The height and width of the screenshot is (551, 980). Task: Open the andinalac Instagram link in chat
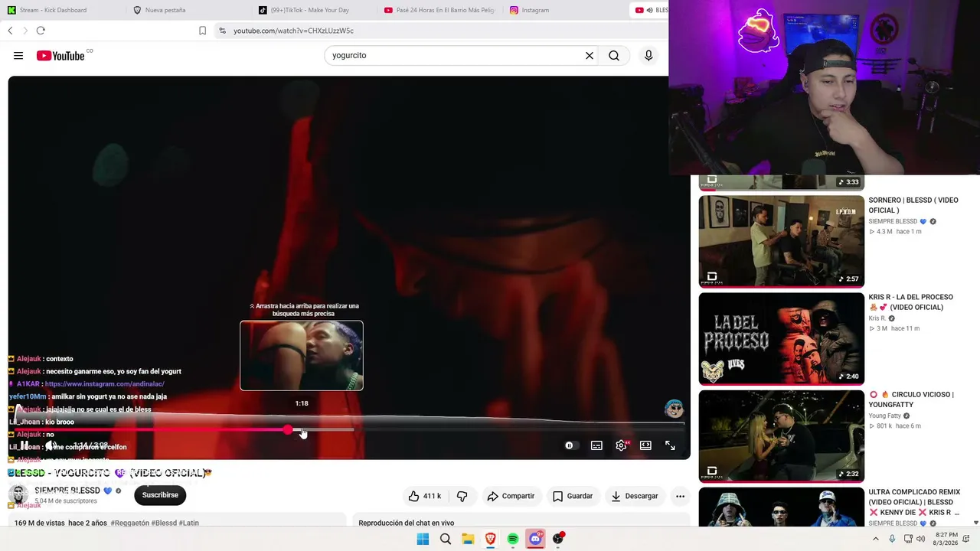click(105, 384)
